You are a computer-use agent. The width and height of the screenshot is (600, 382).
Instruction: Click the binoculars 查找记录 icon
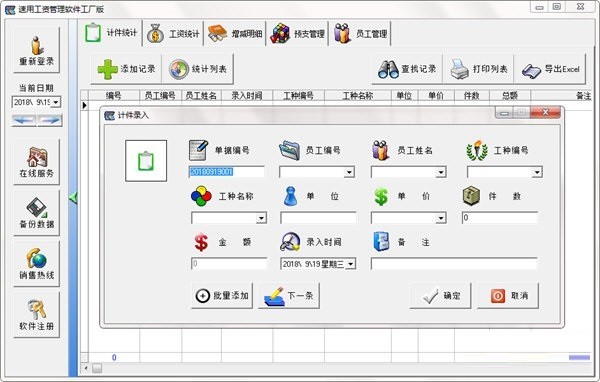pos(388,69)
